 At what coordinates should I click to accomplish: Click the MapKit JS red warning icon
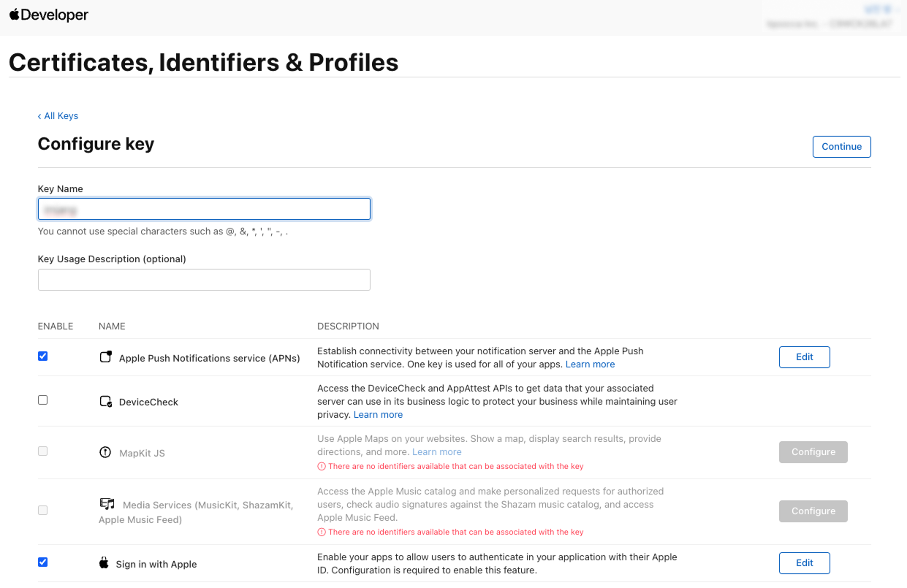[321, 466]
